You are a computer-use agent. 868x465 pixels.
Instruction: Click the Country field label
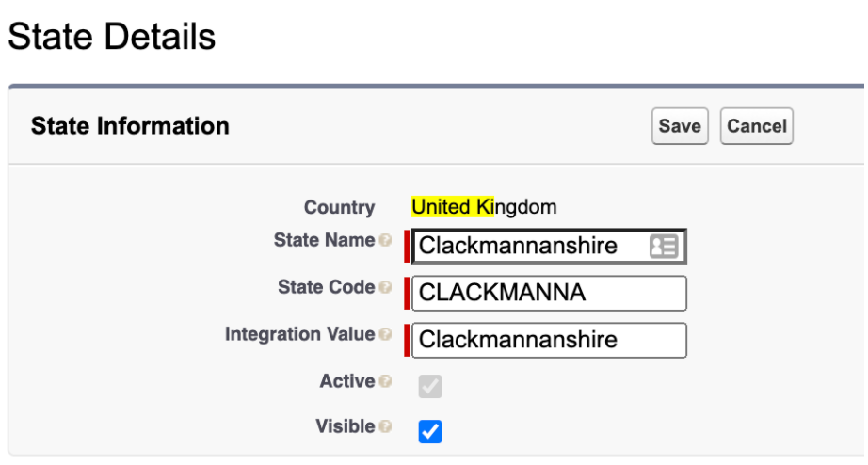pyautogui.click(x=339, y=207)
